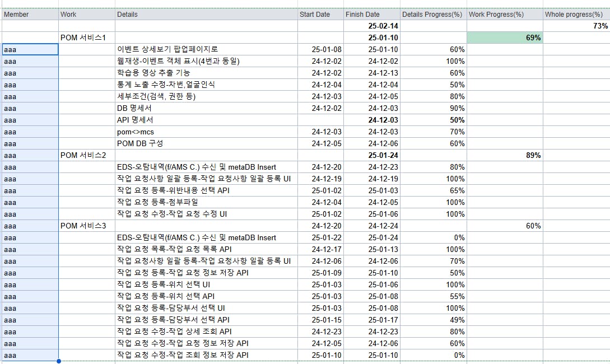
Task: Click the 작업 요청 수정-작업 조회 정보 저장 API cell
Action: tap(206, 355)
